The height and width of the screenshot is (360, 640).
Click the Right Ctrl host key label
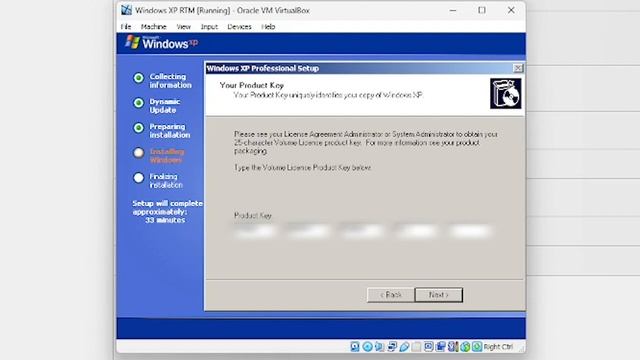(498, 347)
